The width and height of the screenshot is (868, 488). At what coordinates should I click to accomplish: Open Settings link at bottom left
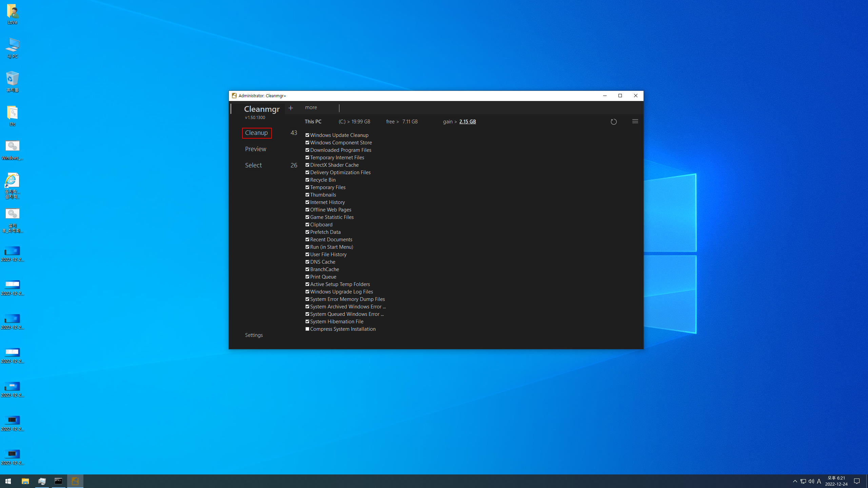point(254,335)
